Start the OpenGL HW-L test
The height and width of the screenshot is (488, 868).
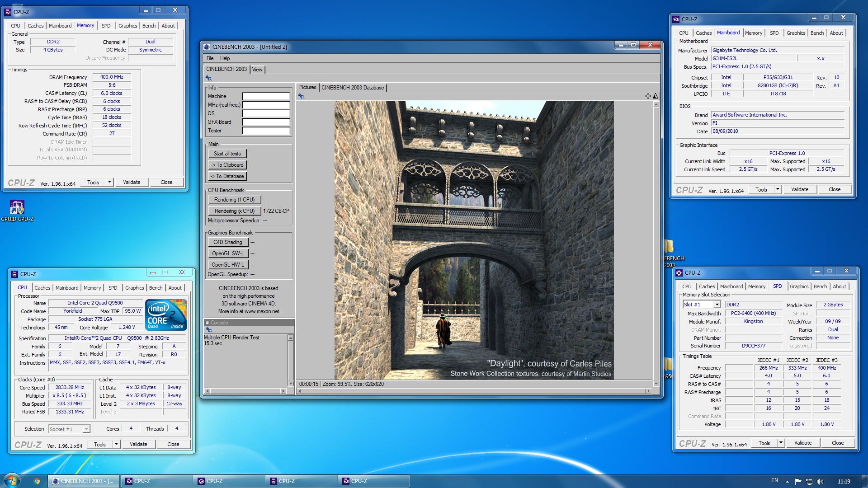coord(228,265)
